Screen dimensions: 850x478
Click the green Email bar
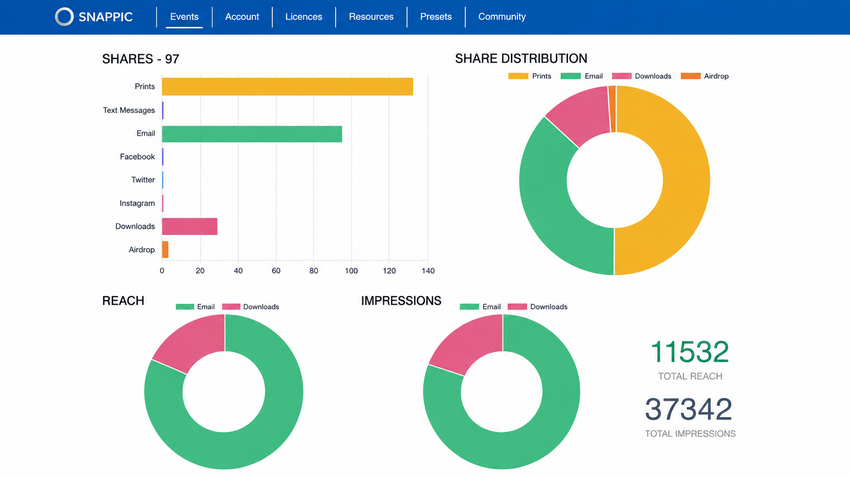pos(252,134)
